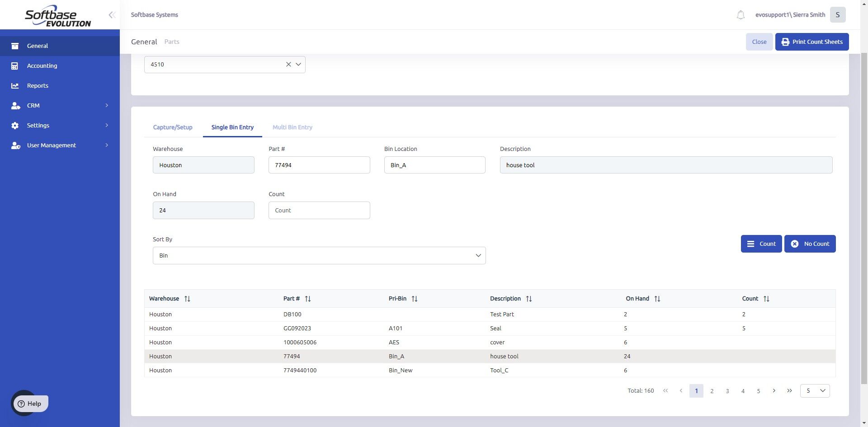This screenshot has width=868, height=427.
Task: Click the No Count button
Action: pos(810,244)
